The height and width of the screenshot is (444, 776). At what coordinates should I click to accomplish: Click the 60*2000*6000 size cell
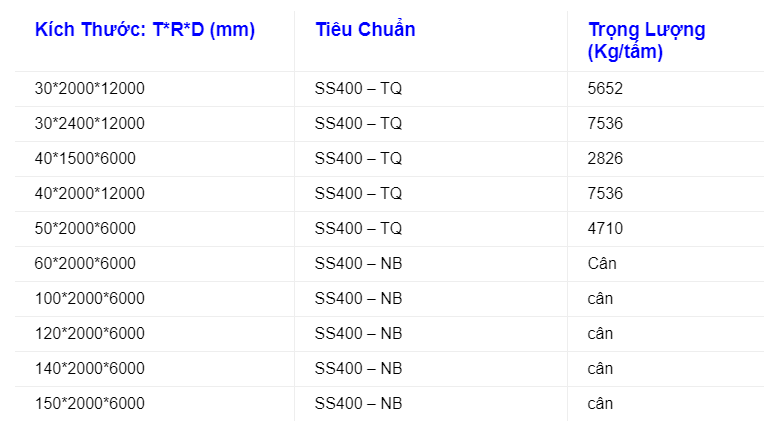tap(85, 264)
